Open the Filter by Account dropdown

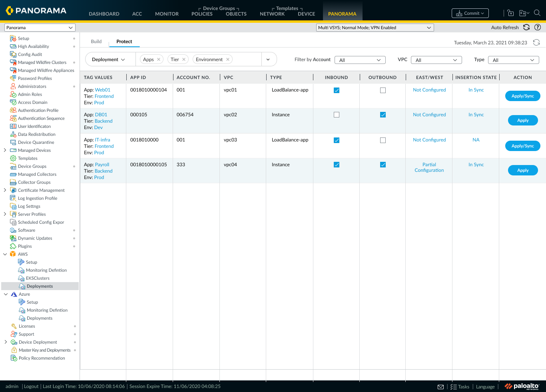360,60
